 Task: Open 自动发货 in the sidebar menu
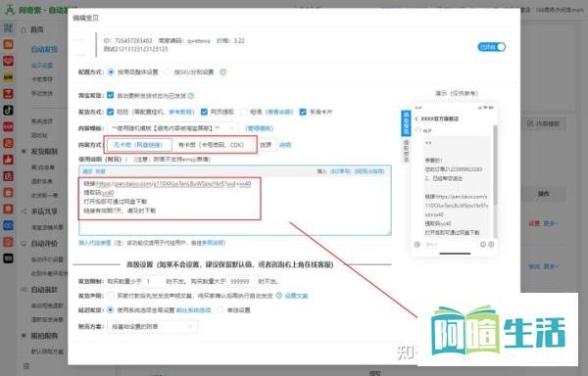(x=44, y=49)
